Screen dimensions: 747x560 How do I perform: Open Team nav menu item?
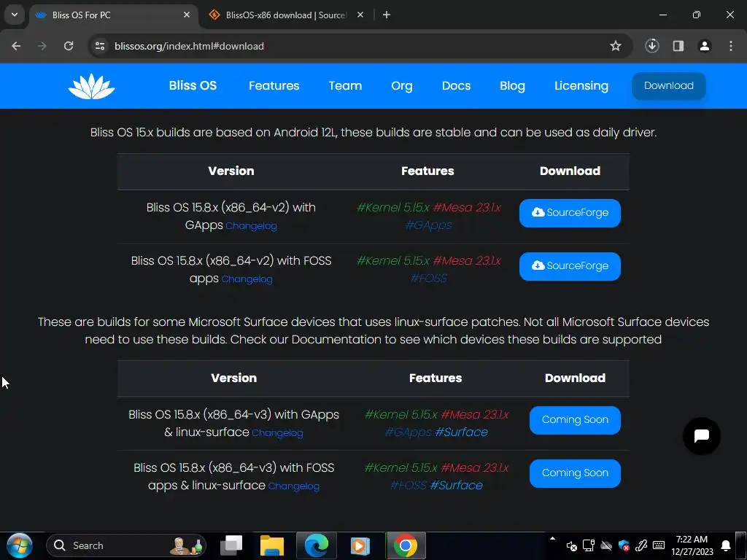[345, 86]
